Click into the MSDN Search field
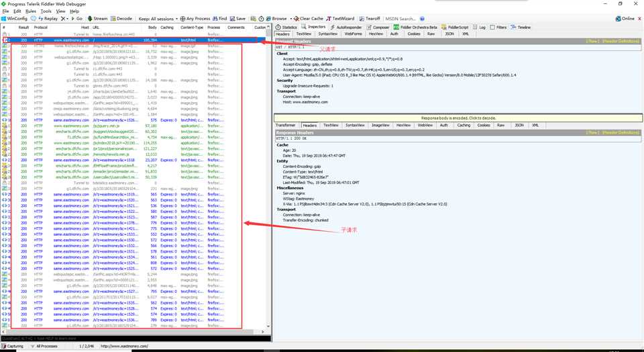This screenshot has width=644, height=352. (401, 19)
